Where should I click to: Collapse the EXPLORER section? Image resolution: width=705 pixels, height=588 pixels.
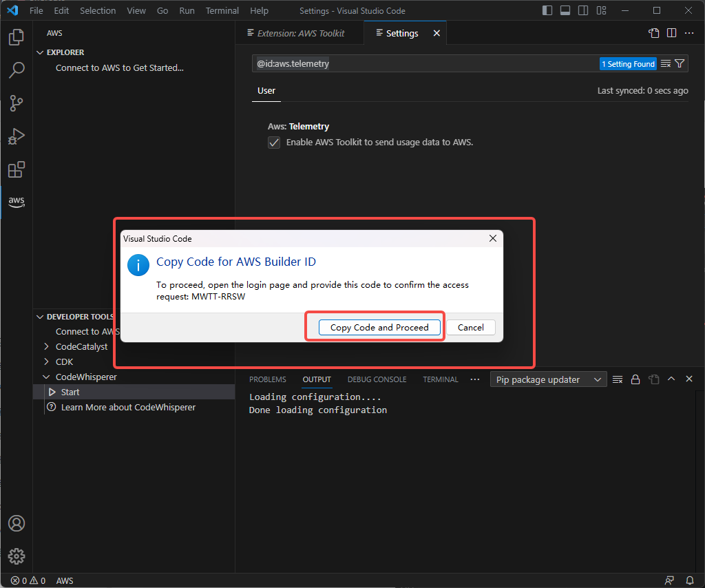[40, 52]
